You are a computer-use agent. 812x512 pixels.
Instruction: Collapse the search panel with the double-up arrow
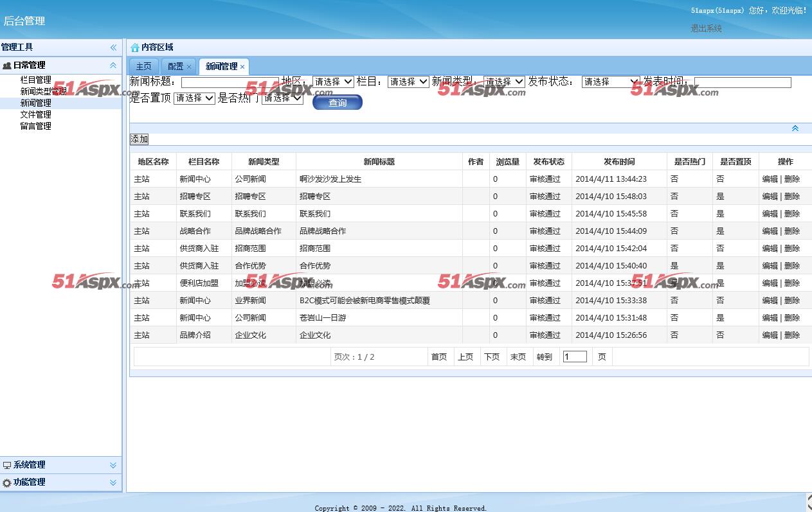point(795,128)
